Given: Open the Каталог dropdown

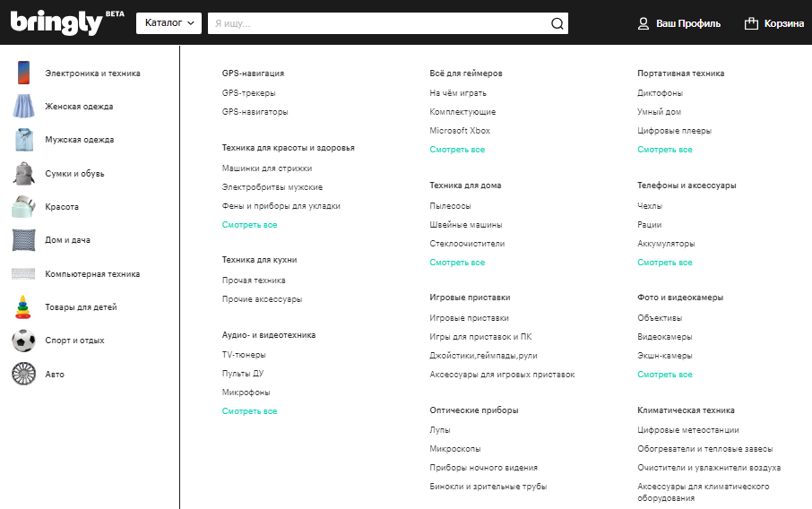Looking at the screenshot, I should pyautogui.click(x=168, y=23).
